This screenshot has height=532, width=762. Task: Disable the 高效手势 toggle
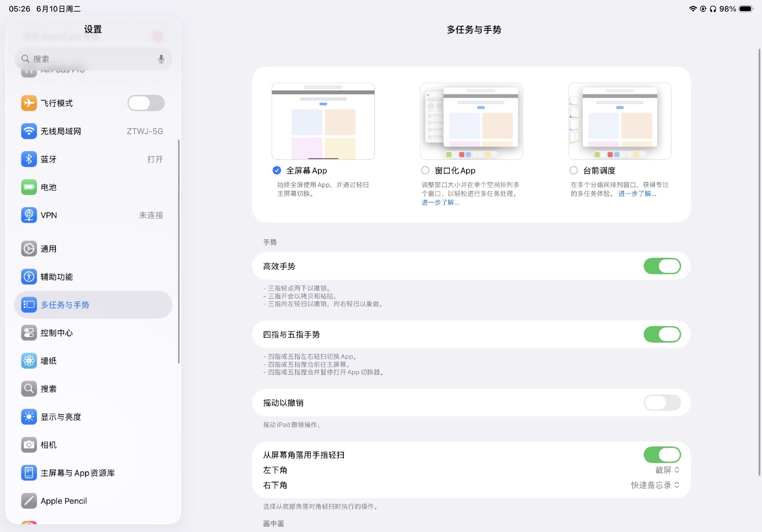[662, 266]
